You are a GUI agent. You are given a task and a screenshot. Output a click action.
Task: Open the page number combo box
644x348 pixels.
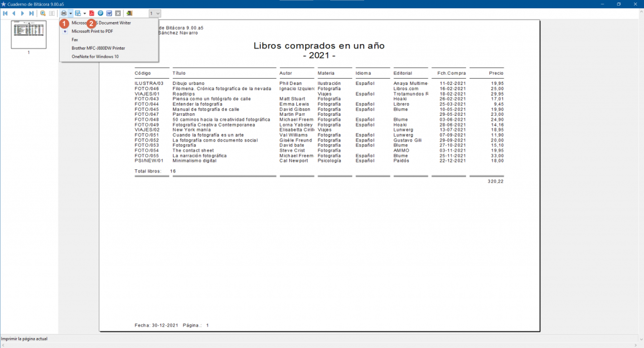[155, 13]
